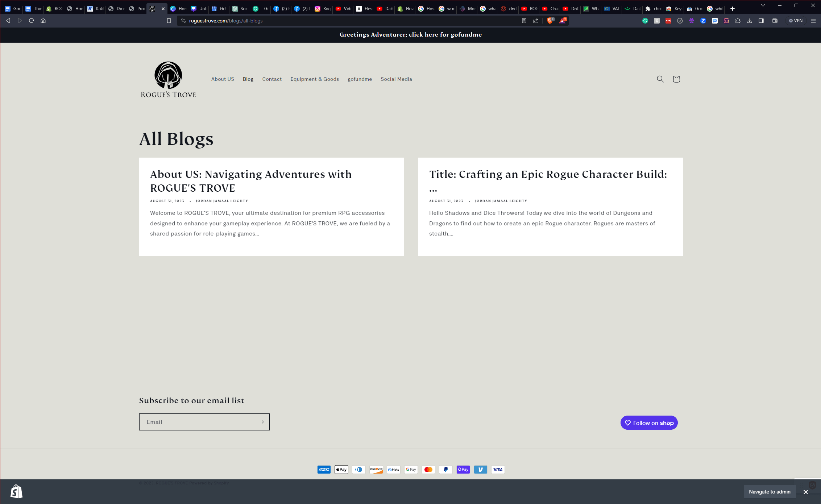821x504 pixels.
Task: Expand the tab list chevron
Action: coord(763,5)
